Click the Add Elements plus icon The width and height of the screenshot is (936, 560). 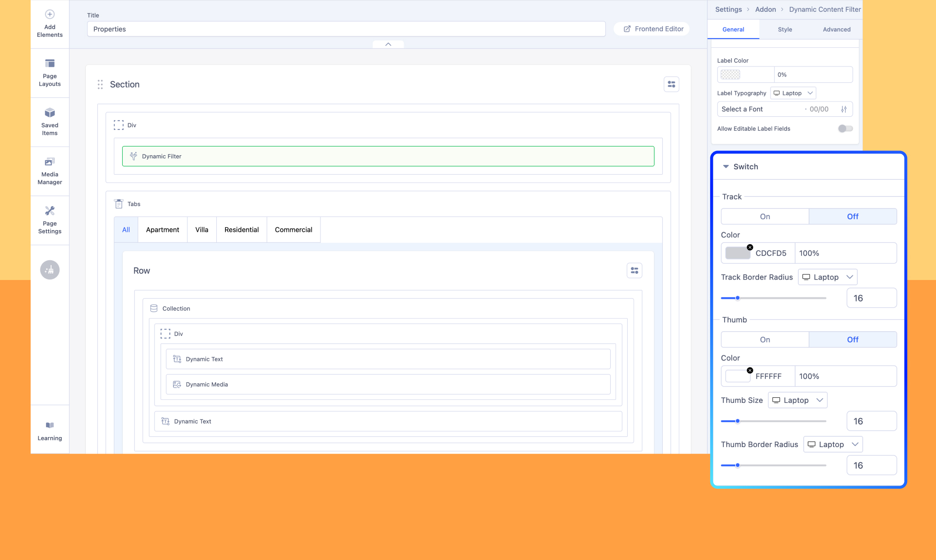point(49,14)
